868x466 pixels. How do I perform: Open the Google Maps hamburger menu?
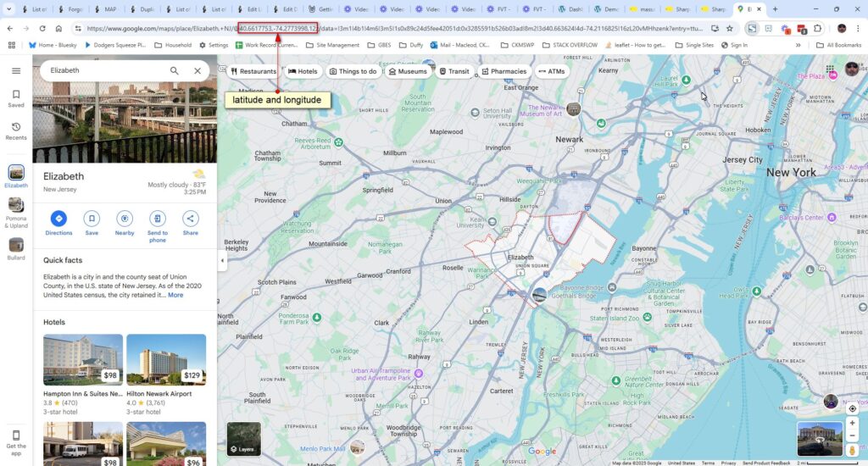[x=16, y=71]
